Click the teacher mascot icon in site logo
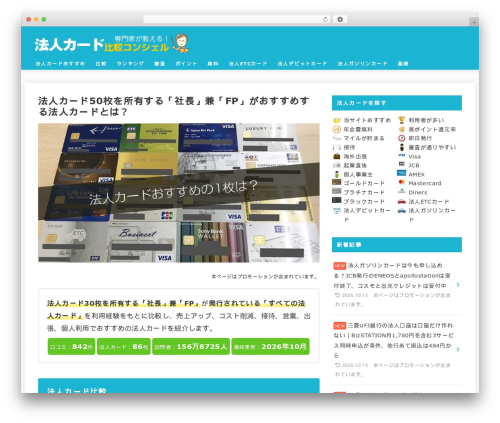 pyautogui.click(x=180, y=43)
